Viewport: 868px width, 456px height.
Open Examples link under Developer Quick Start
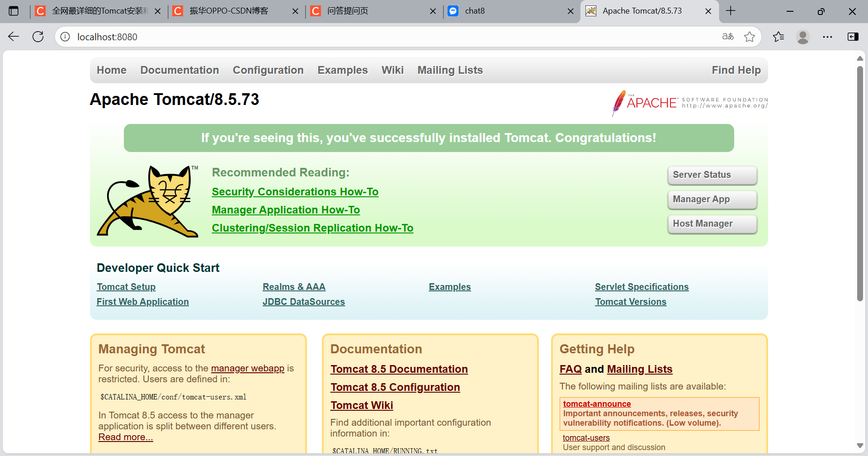click(x=450, y=287)
